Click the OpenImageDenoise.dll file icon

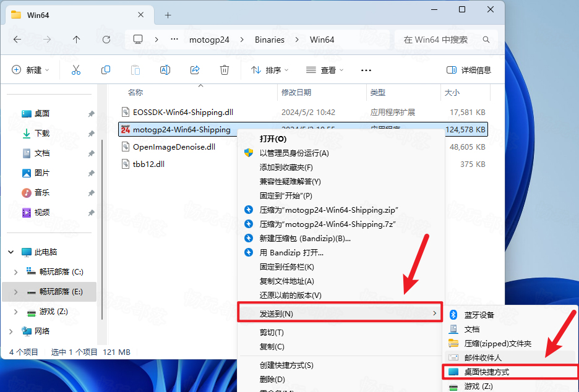[x=126, y=147]
